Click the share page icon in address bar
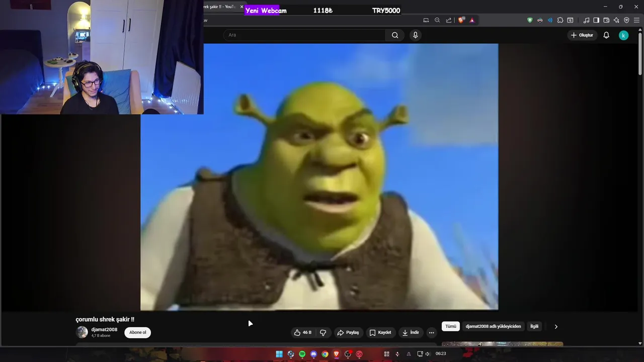644x362 pixels. click(449, 20)
